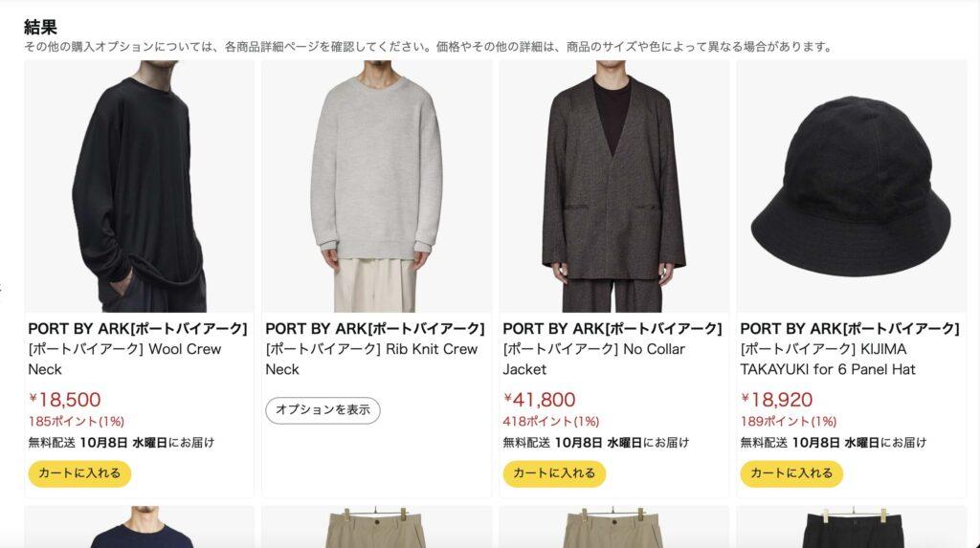Screen dimensions: 980x548
Task: Open the No Collar Jacket product image
Action: pyautogui.click(x=613, y=186)
